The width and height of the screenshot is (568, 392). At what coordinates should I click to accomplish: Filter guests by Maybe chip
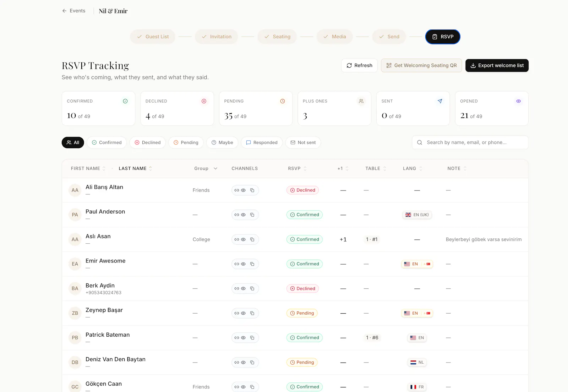coord(222,142)
